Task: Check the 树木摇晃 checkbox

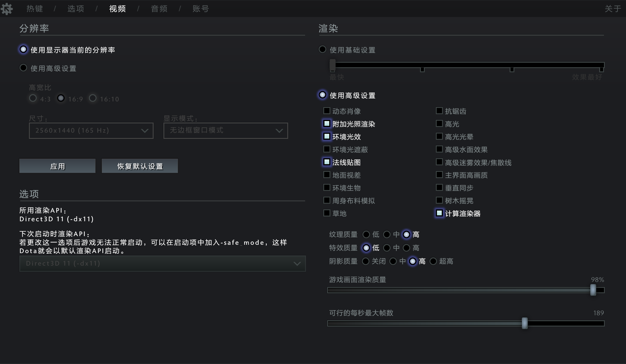Action: (439, 200)
